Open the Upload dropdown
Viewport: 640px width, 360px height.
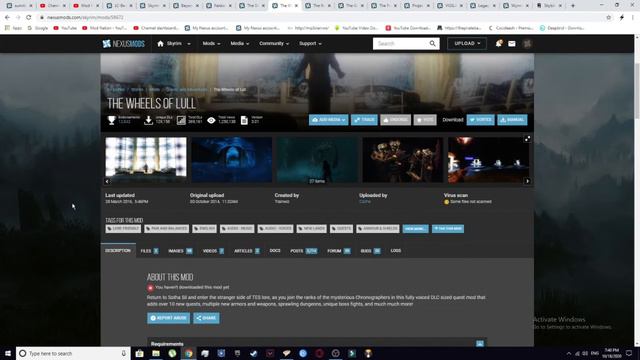(467, 44)
